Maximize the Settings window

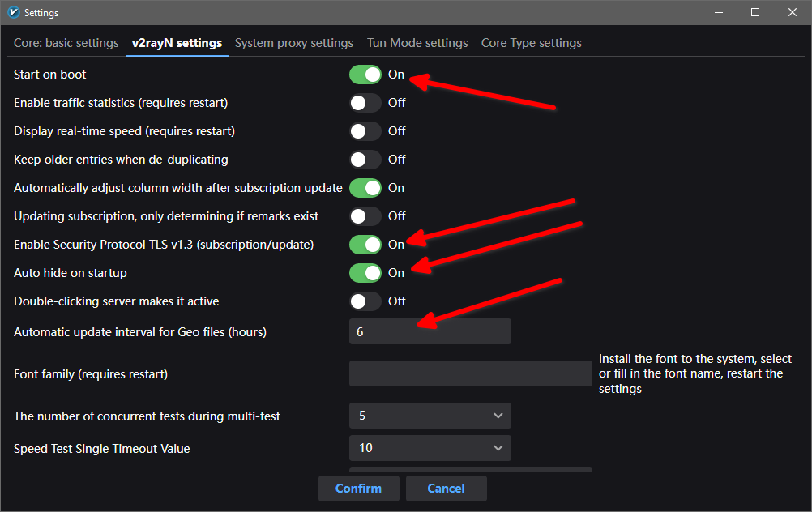(x=755, y=12)
